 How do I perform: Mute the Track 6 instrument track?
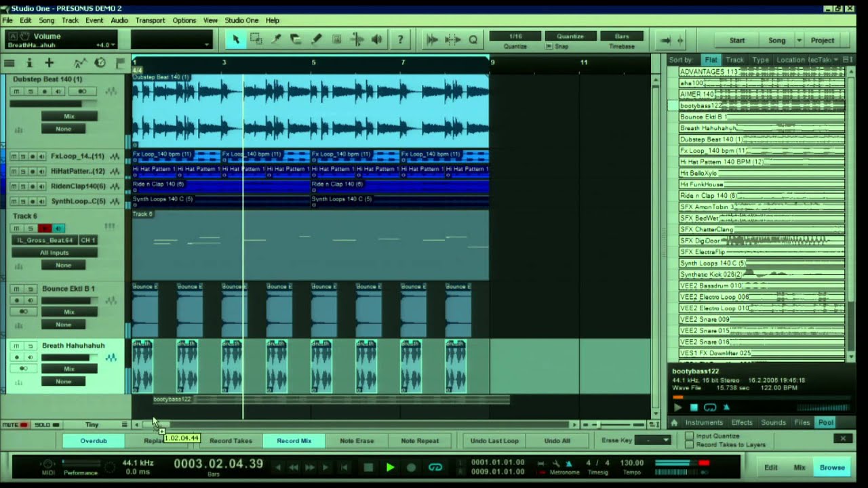pos(16,228)
